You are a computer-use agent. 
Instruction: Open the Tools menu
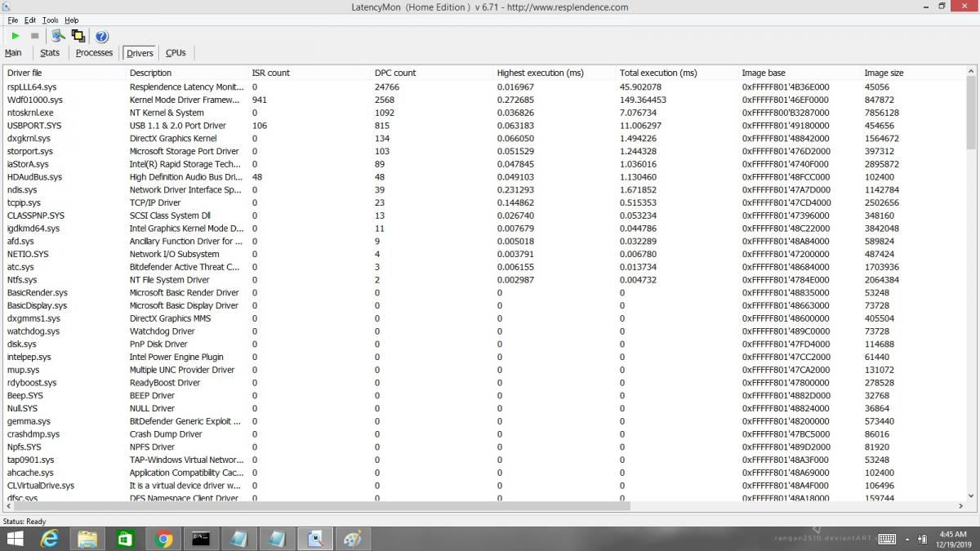click(x=50, y=20)
